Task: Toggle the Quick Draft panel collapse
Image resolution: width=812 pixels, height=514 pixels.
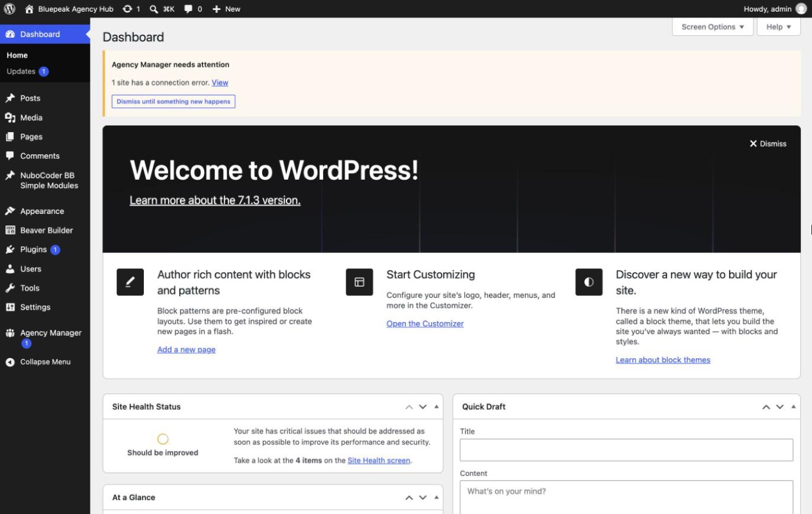Action: pyautogui.click(x=793, y=407)
